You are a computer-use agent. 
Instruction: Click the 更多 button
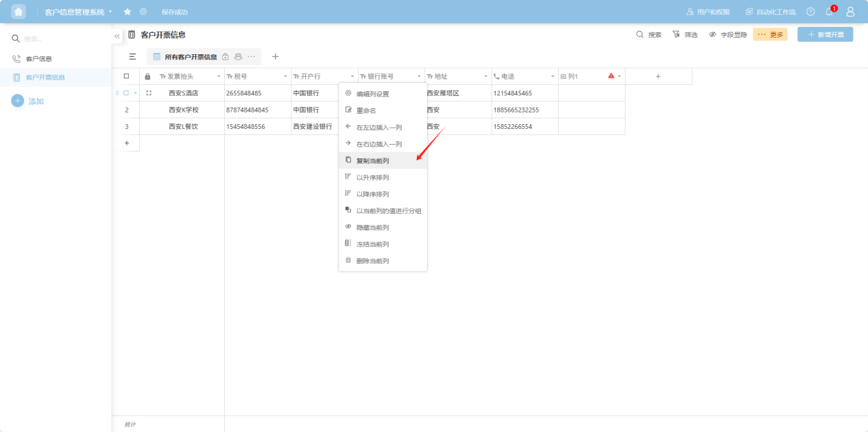pos(770,34)
